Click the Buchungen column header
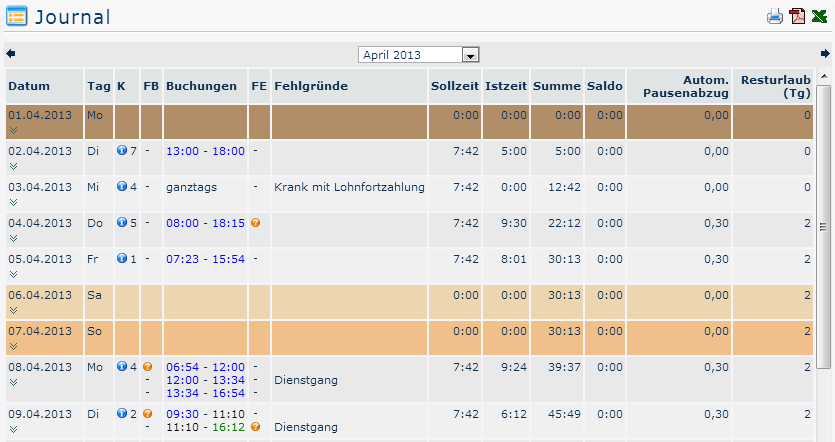 [x=201, y=86]
